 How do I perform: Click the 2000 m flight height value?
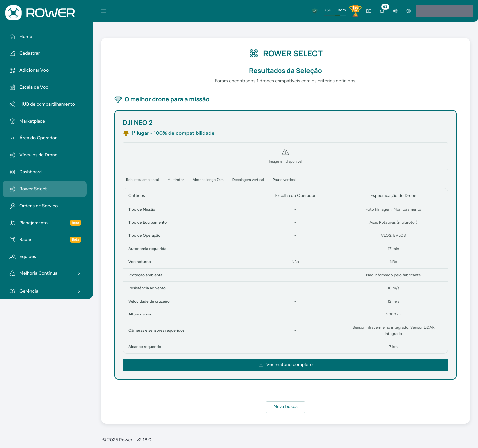tap(393, 314)
